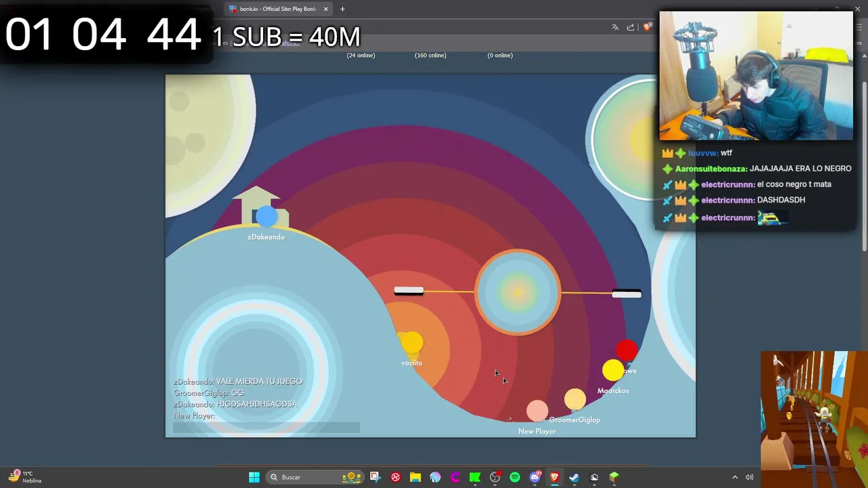Open the bright green app on the taskbar
Viewport: 868px width, 488px height.
(475, 477)
